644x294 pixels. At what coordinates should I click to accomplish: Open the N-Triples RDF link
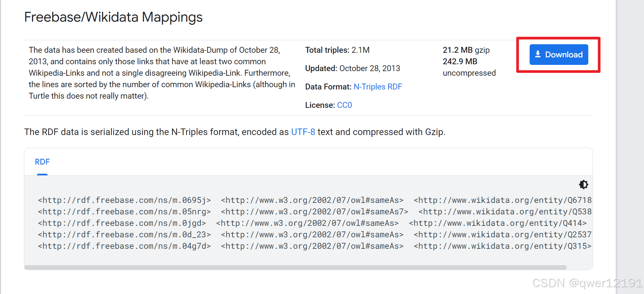pyautogui.click(x=378, y=87)
